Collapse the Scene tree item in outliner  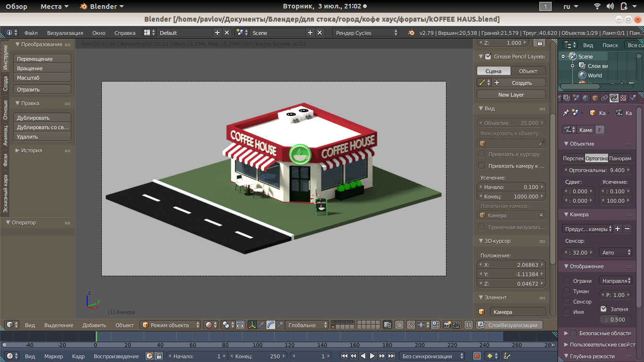point(563,57)
